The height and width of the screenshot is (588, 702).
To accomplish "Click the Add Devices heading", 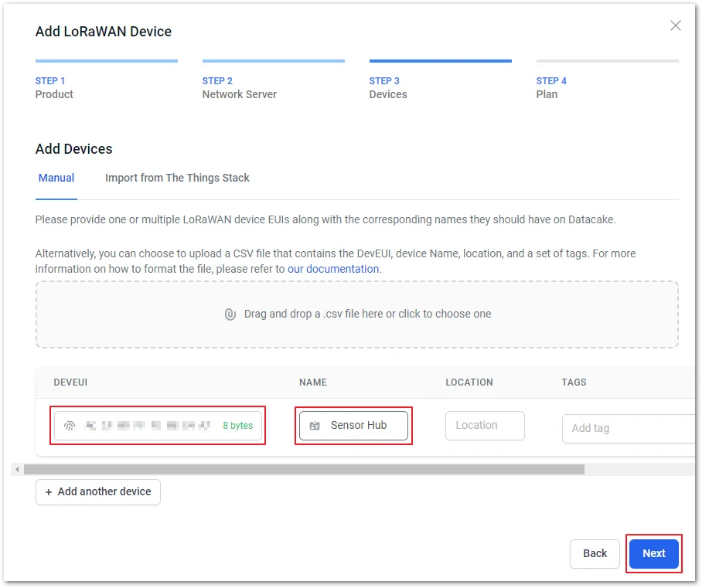I will pyautogui.click(x=74, y=149).
